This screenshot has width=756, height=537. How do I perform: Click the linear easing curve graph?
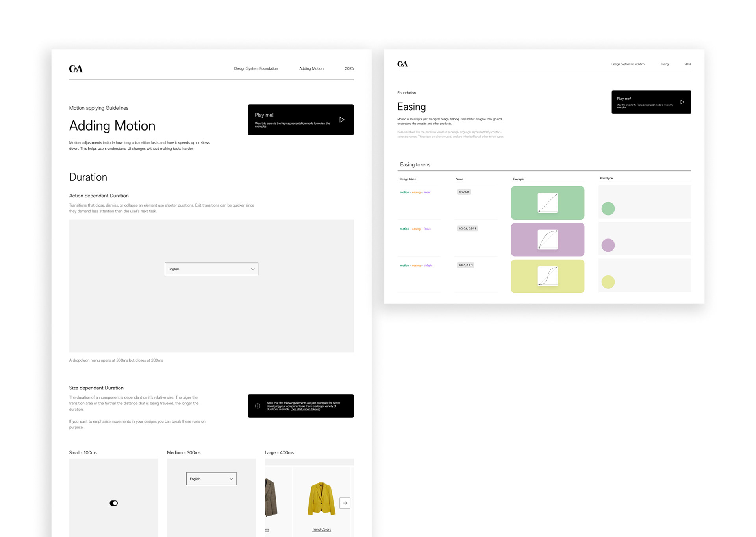(548, 203)
